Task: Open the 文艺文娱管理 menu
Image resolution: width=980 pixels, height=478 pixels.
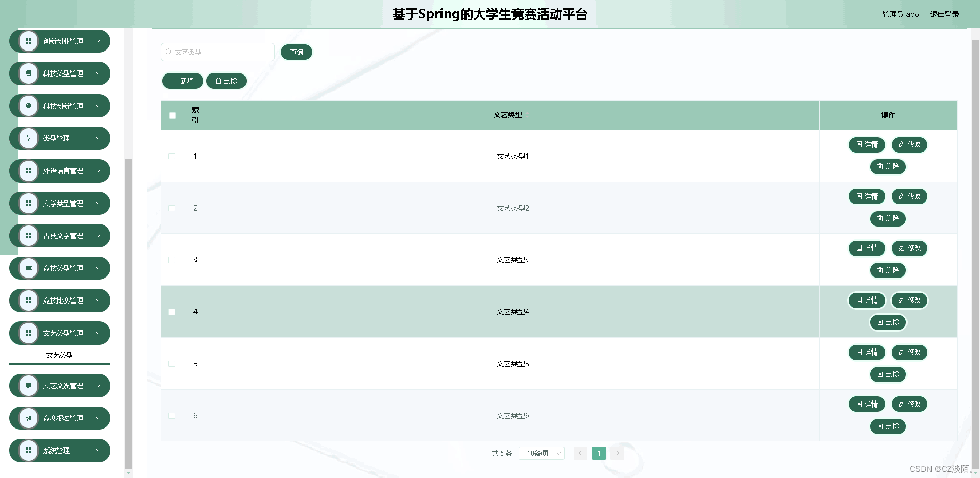Action: [60, 386]
